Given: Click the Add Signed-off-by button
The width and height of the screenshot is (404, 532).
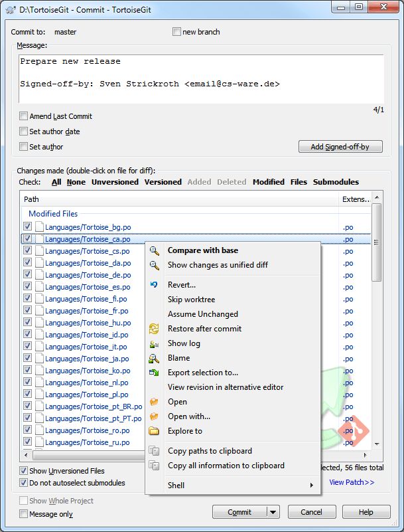Looking at the screenshot, I should [340, 147].
